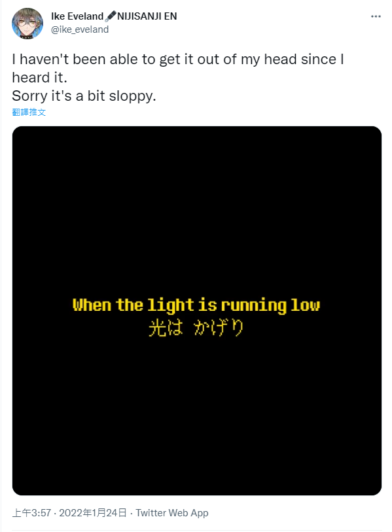Image resolution: width=392 pixels, height=532 pixels.
Task: Click the 'heard it.' tweet text line
Action: 40,78
